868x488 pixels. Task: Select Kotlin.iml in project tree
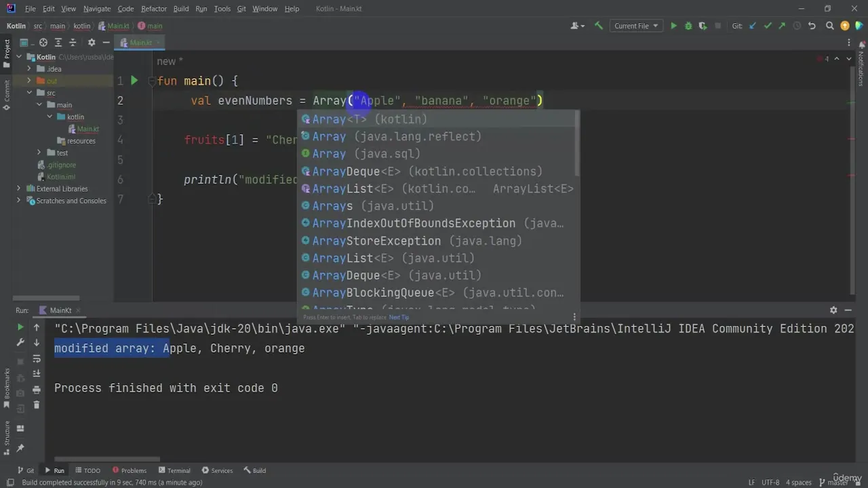56,177
